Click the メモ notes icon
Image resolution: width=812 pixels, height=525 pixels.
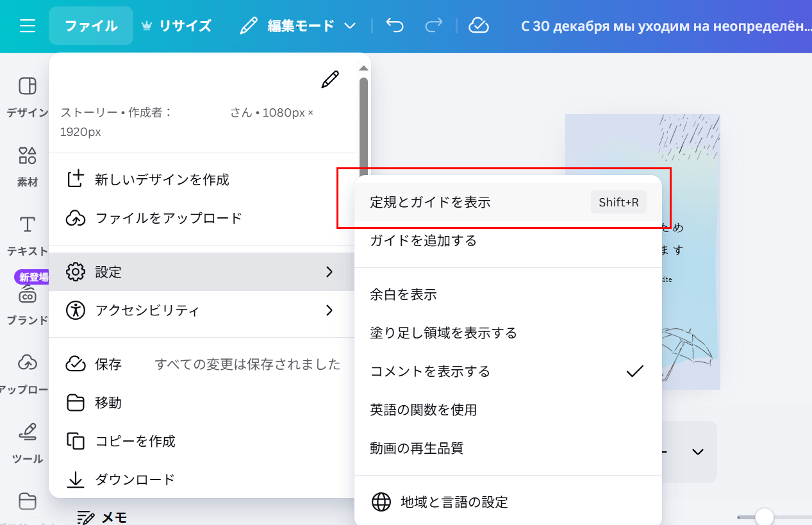86,517
